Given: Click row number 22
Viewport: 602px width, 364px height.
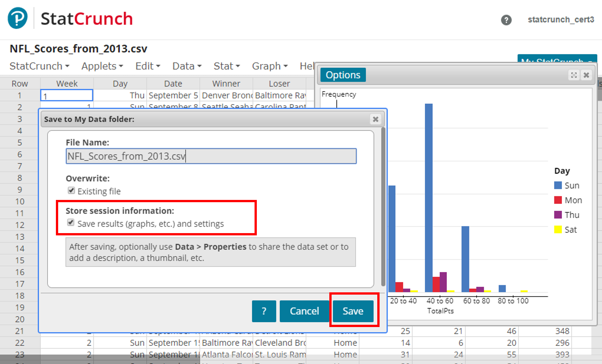Looking at the screenshot, I should [20, 343].
